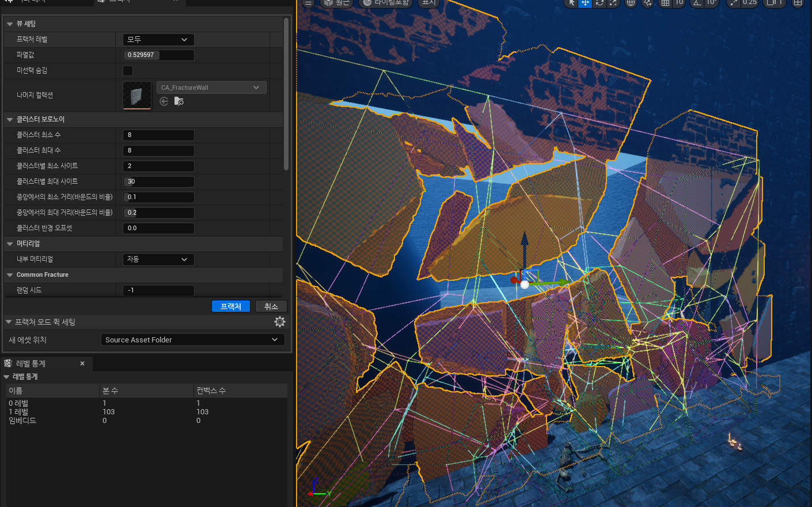The image size is (812, 507).
Task: Click the 파열값 slider at 0.529597
Action: pos(158,55)
